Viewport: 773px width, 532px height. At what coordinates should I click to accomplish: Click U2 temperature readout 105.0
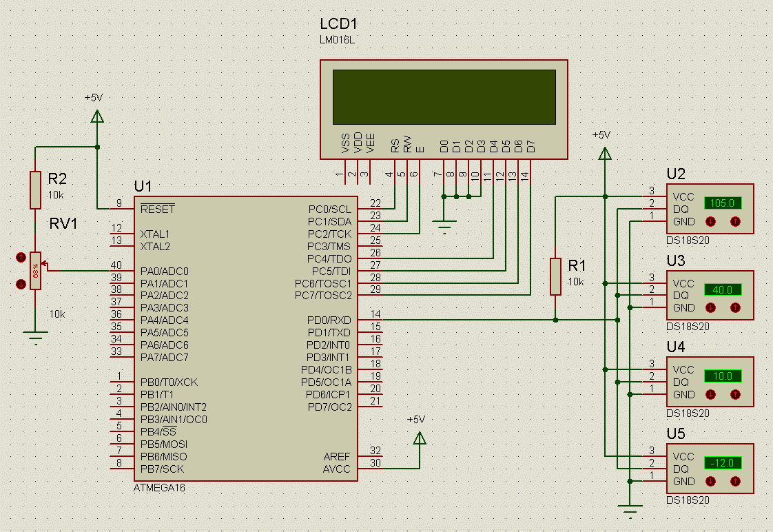click(x=723, y=203)
